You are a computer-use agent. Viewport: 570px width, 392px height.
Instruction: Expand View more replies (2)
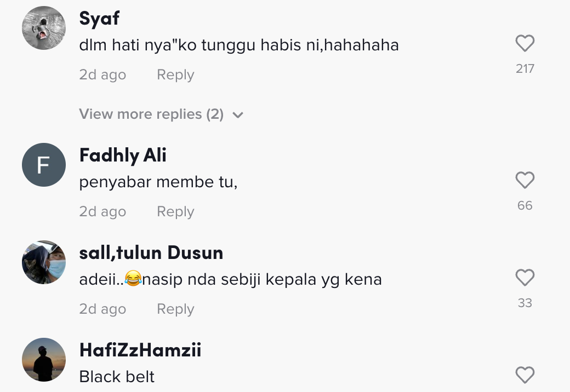coord(161,114)
